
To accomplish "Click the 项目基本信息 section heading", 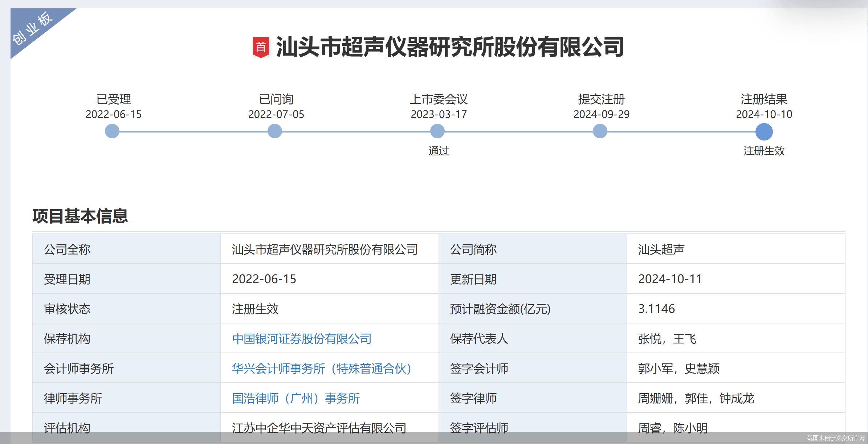I will pos(80,216).
